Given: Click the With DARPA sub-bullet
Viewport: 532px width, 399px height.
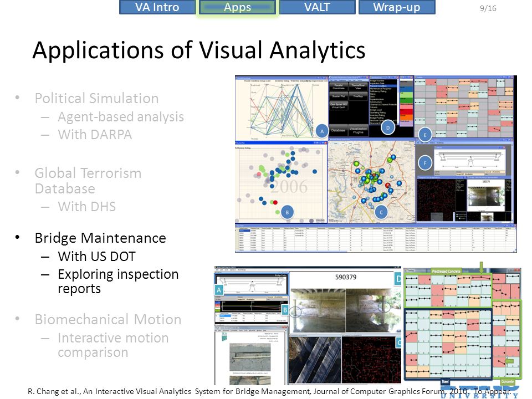Looking at the screenshot, I should 95,134.
